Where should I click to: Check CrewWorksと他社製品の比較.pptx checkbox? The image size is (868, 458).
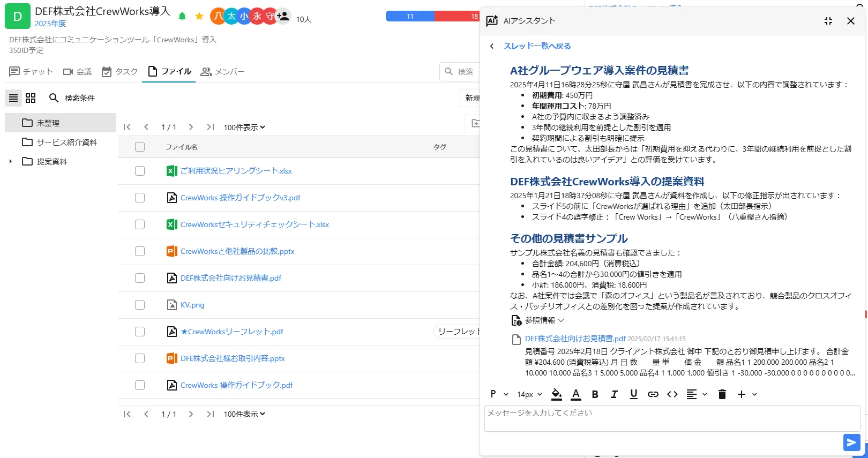pyautogui.click(x=140, y=251)
